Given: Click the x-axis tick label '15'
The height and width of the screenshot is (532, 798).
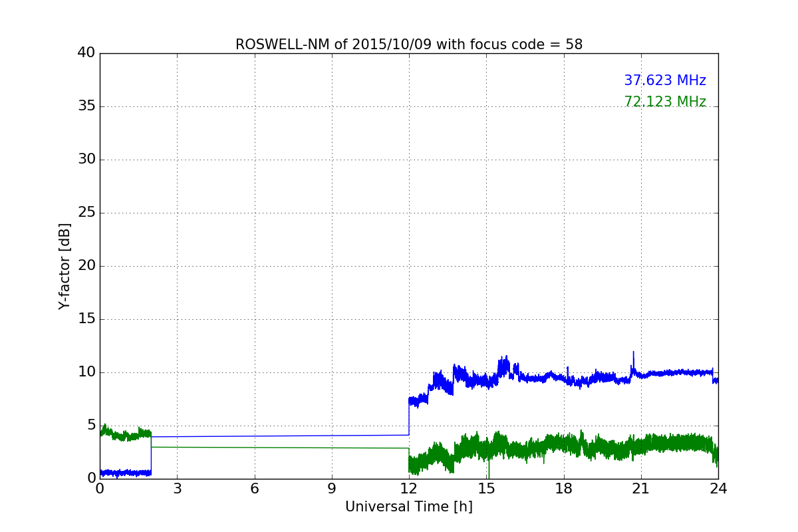Looking at the screenshot, I should [x=486, y=489].
